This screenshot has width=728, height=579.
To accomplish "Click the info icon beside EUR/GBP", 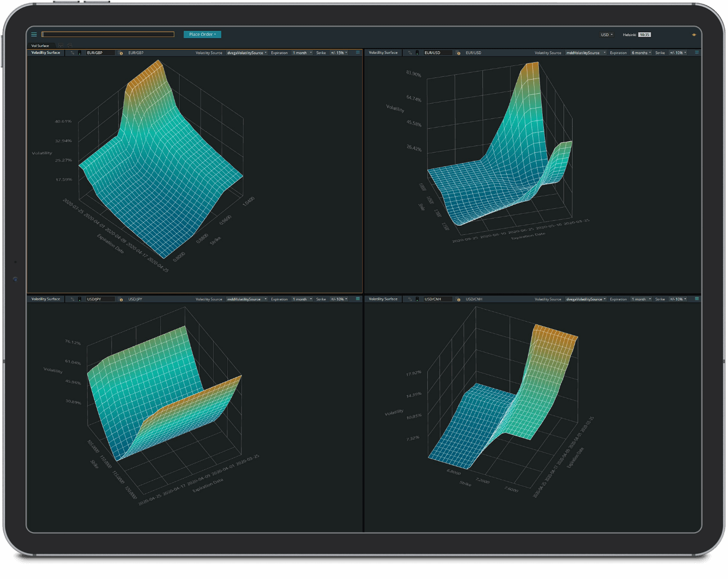I will (121, 53).
